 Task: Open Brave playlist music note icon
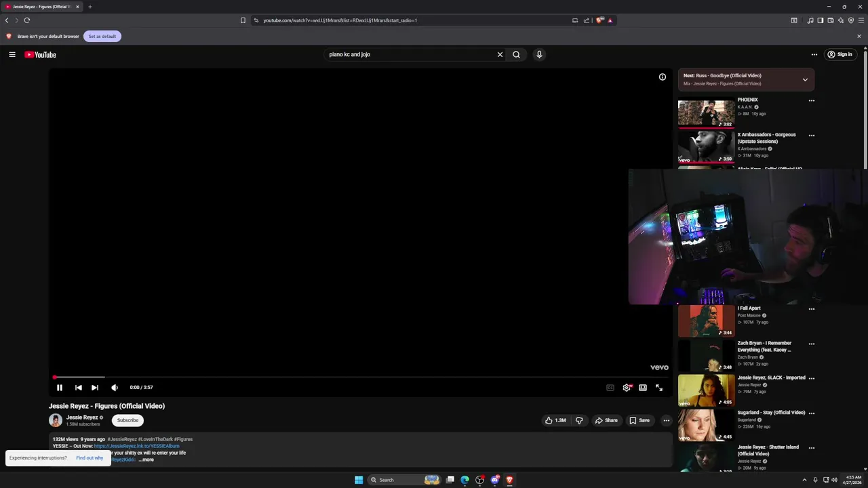810,20
